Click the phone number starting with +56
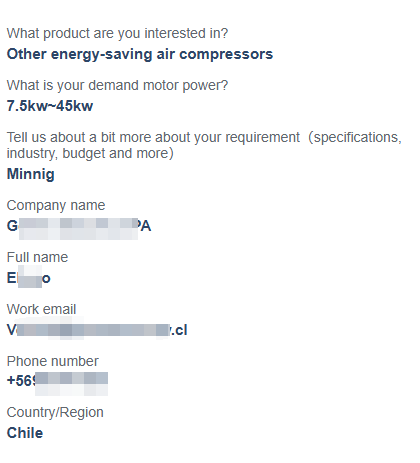Image resolution: width=420 pixels, height=463 pixels. click(x=57, y=382)
